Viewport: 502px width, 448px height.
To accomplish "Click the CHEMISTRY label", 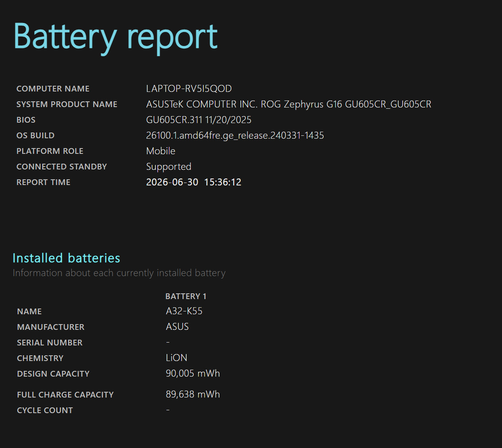I will pos(40,358).
